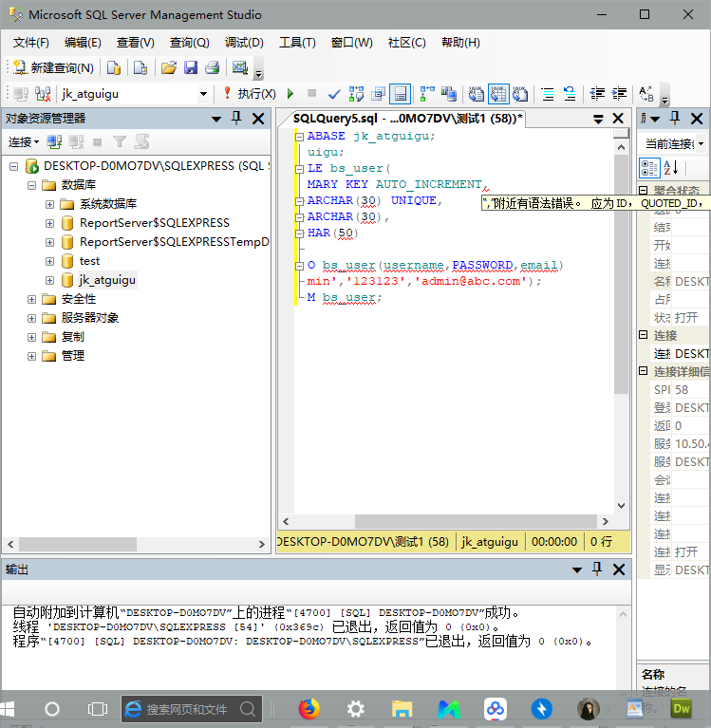This screenshot has width=711, height=728.
Task: Click the 执行(X) execute button
Action: 250,94
